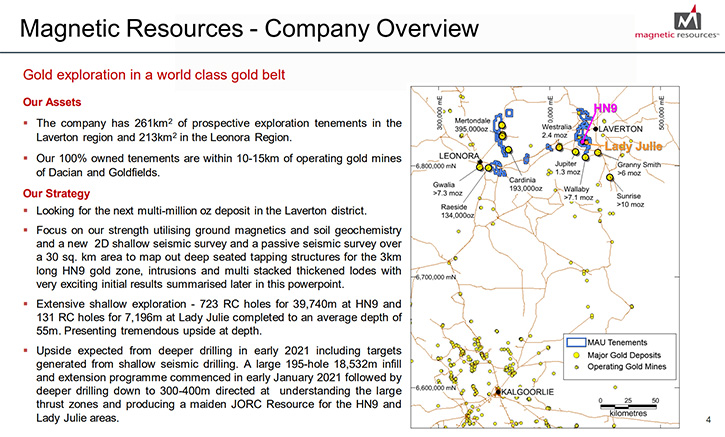Select the 'Our Strategy' heading

[56, 193]
